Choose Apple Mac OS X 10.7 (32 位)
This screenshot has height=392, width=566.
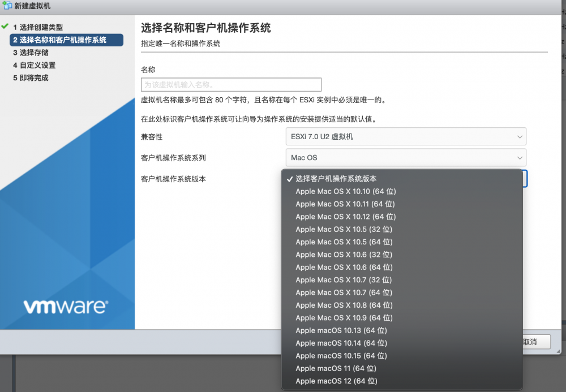click(x=402, y=280)
